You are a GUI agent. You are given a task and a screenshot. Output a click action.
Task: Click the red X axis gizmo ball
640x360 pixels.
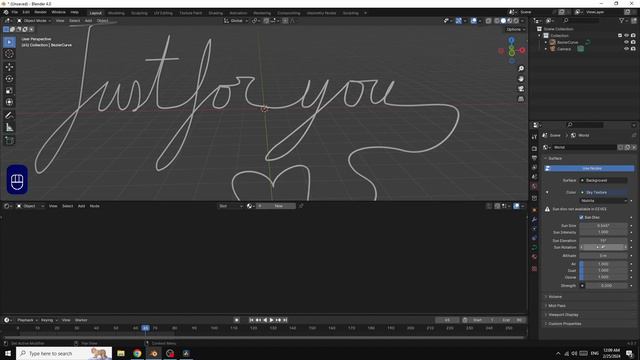tap(522, 50)
